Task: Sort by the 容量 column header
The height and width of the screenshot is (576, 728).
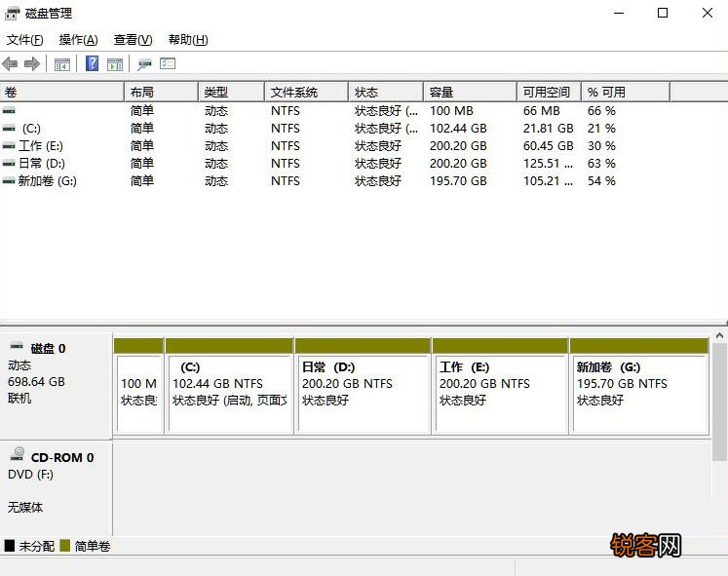Action: (471, 92)
